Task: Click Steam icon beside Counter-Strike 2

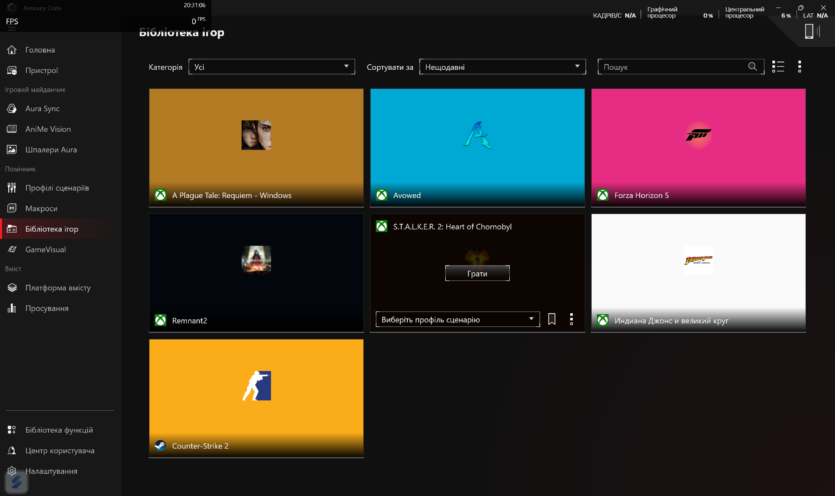Action: [x=160, y=445]
